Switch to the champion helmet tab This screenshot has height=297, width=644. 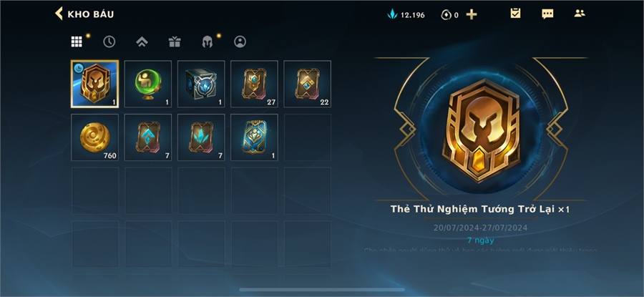point(208,42)
